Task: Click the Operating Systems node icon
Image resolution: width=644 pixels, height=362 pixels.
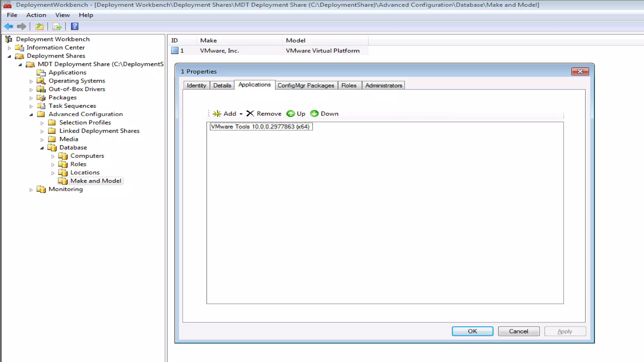Action: 41,81
